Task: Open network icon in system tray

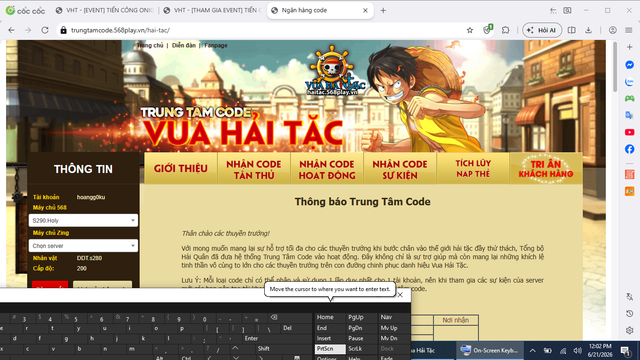Action: tap(563, 351)
